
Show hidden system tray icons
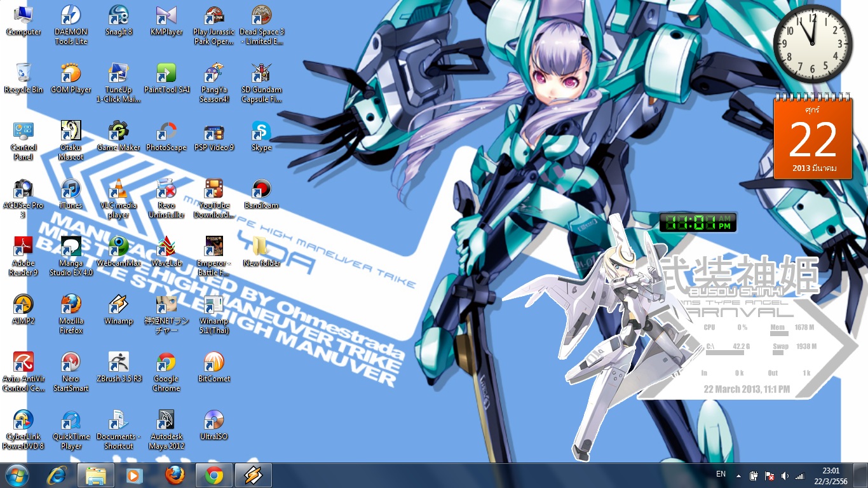[x=738, y=475]
